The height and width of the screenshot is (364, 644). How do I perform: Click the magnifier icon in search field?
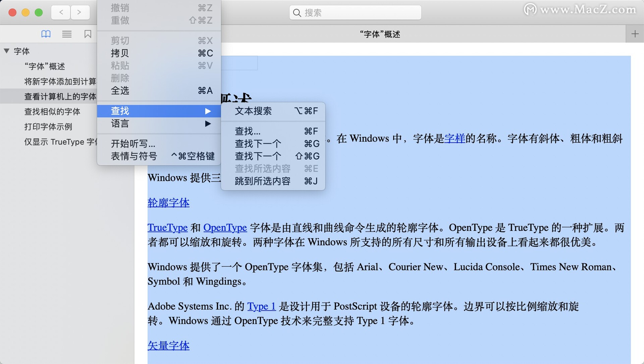tap(297, 13)
